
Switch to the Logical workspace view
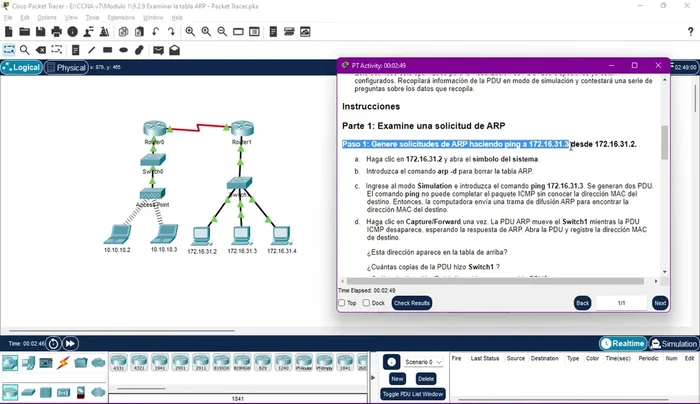pyautogui.click(x=21, y=67)
